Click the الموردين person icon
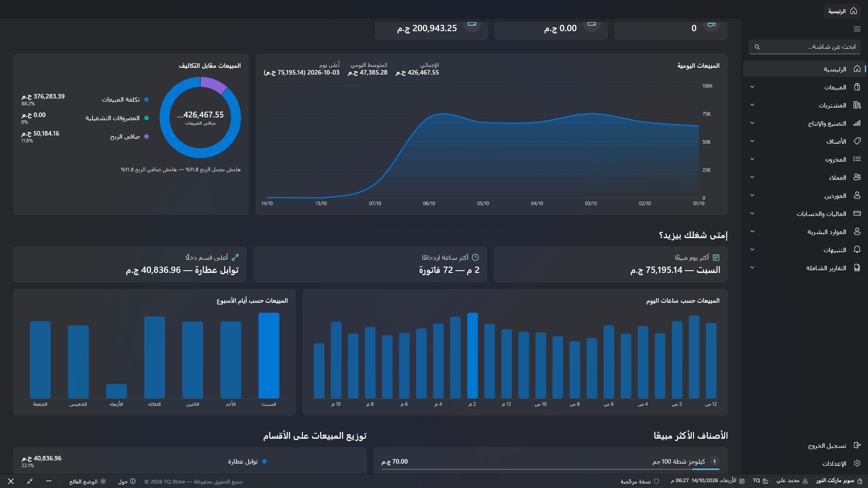 857,195
